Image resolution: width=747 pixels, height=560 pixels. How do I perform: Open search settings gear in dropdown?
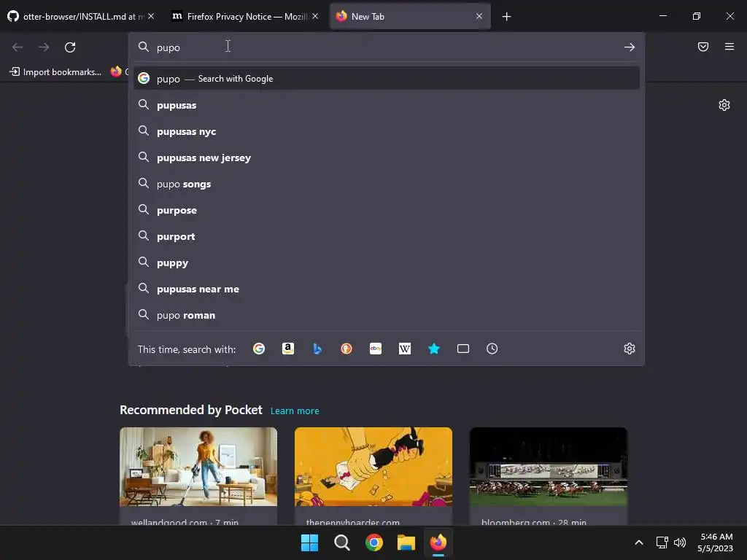coord(630,349)
